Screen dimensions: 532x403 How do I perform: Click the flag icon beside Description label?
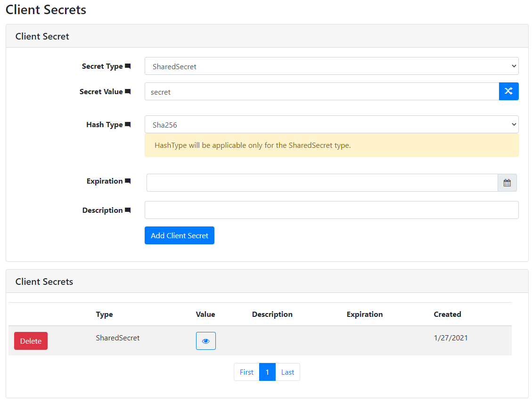click(129, 210)
